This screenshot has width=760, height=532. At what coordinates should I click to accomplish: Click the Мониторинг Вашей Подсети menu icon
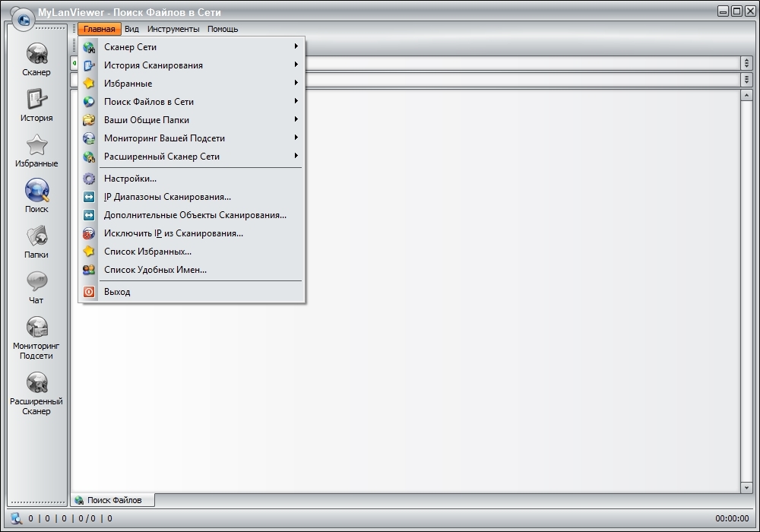click(x=89, y=138)
